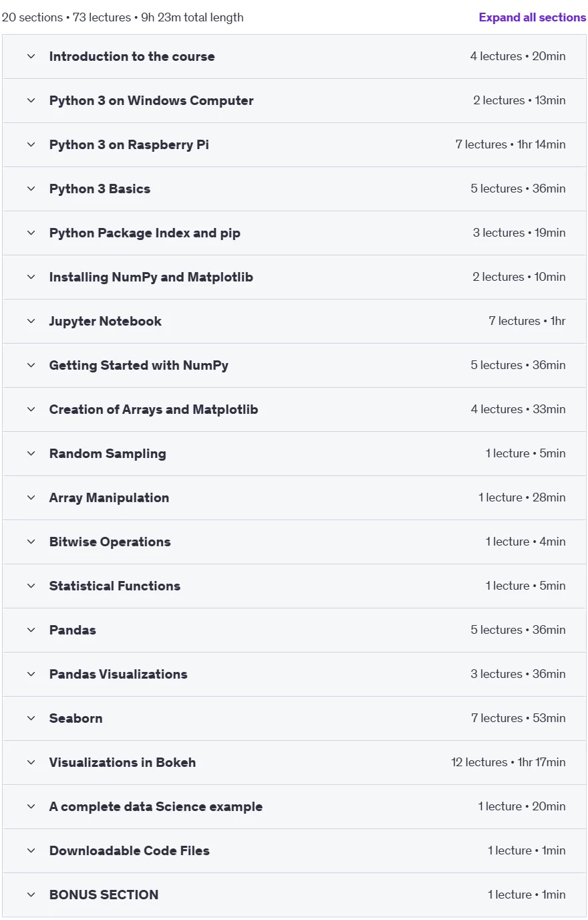Expand the Pandas section

(x=294, y=630)
